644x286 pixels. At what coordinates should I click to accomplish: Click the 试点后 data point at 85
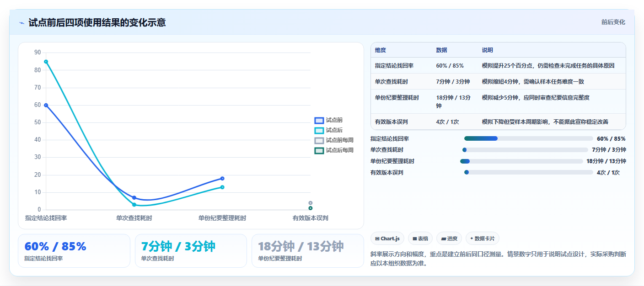[x=46, y=62]
